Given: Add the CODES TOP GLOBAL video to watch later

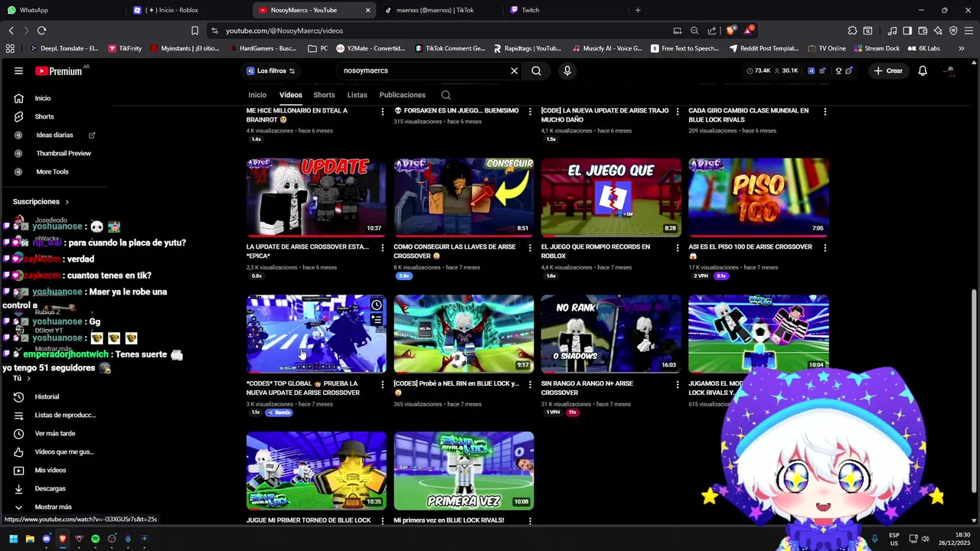Looking at the screenshot, I should coord(377,305).
